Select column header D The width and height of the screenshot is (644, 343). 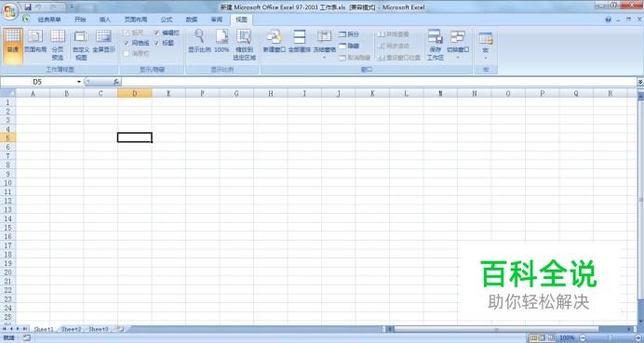click(135, 94)
